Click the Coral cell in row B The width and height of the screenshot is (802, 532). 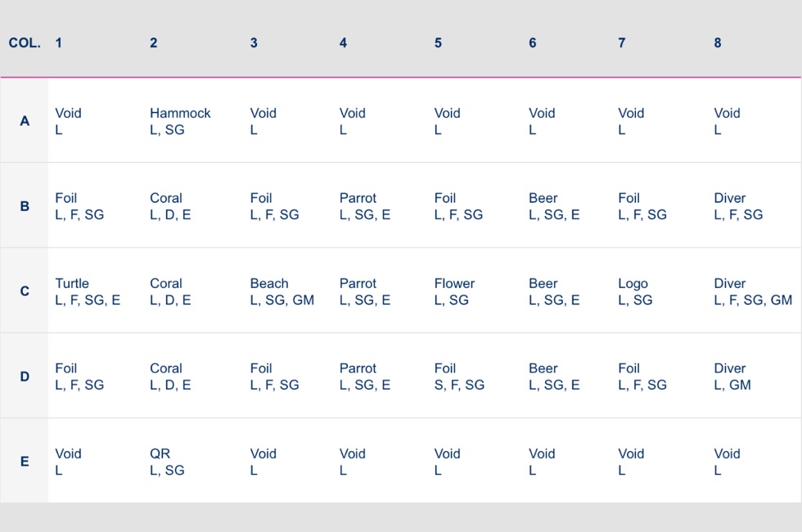tap(170, 206)
